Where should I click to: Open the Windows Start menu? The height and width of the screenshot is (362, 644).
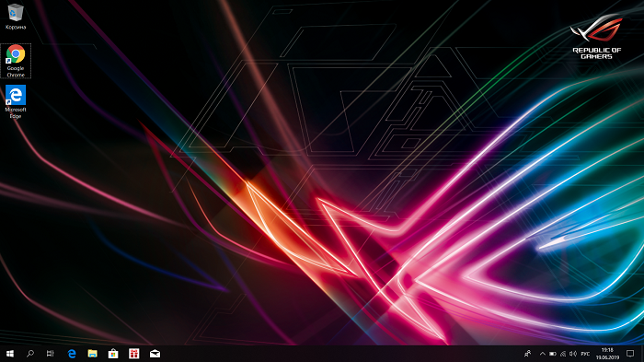(10, 354)
